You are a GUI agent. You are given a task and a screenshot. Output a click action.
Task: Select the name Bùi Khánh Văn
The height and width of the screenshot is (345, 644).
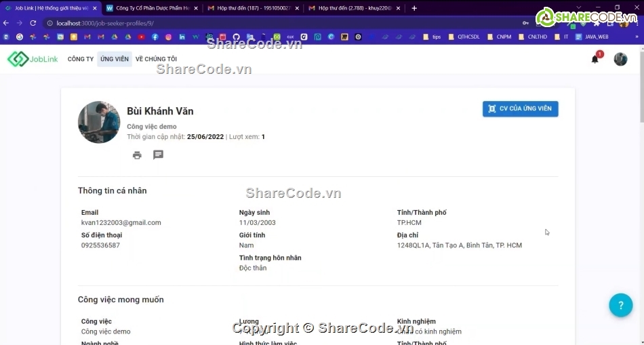pos(160,111)
